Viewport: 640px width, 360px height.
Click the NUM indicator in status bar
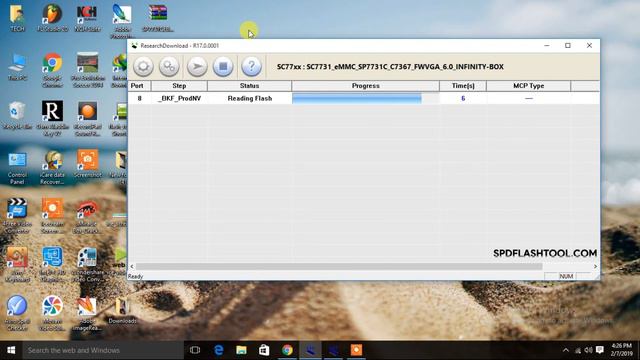[x=566, y=276]
